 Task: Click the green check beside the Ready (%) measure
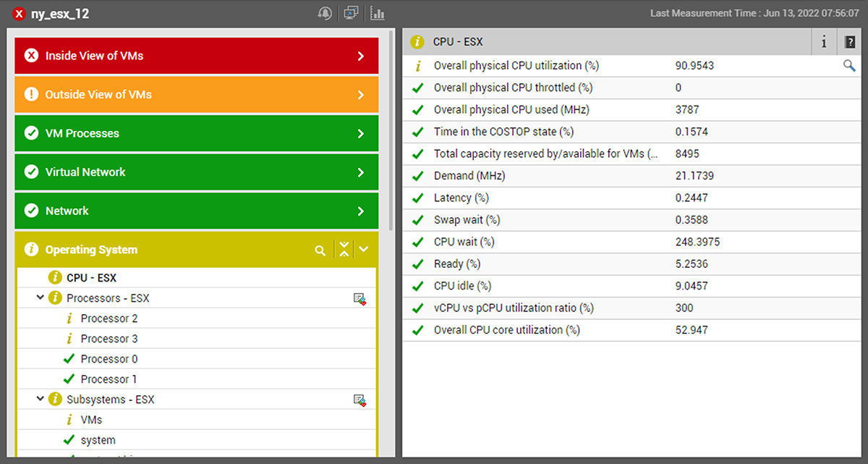(417, 264)
